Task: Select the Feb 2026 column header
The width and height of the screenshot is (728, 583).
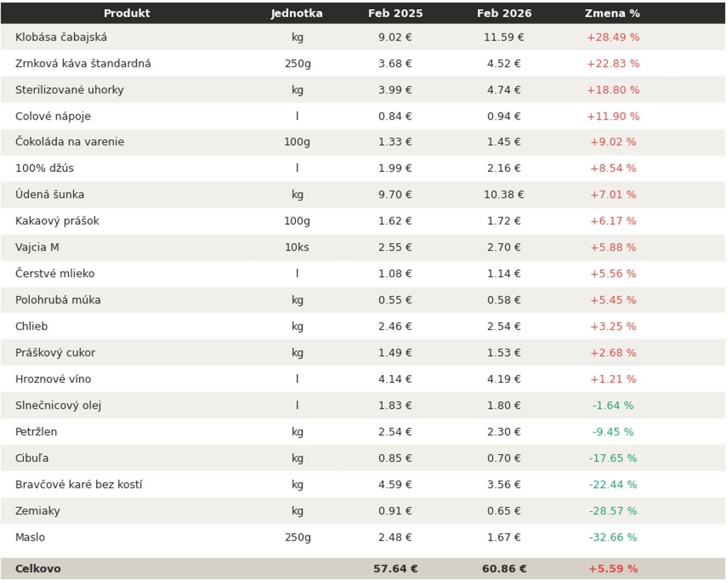Action: coord(504,13)
